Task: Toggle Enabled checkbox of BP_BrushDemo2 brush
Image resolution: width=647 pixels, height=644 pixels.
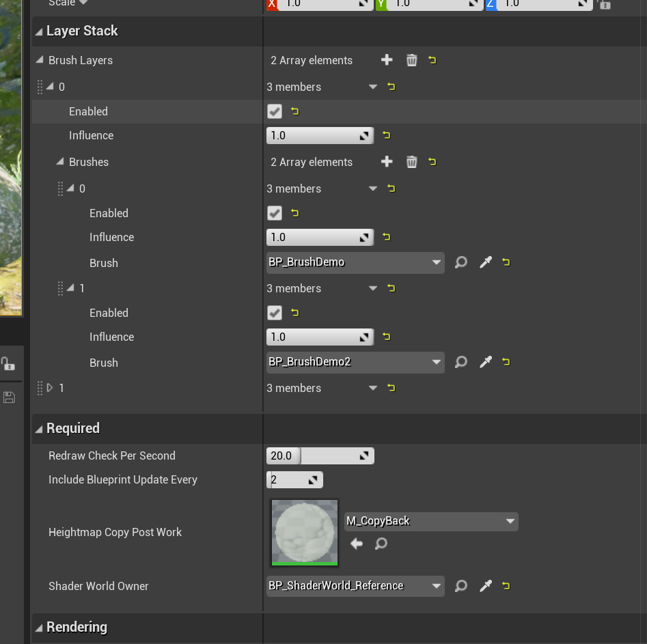Action: tap(275, 313)
